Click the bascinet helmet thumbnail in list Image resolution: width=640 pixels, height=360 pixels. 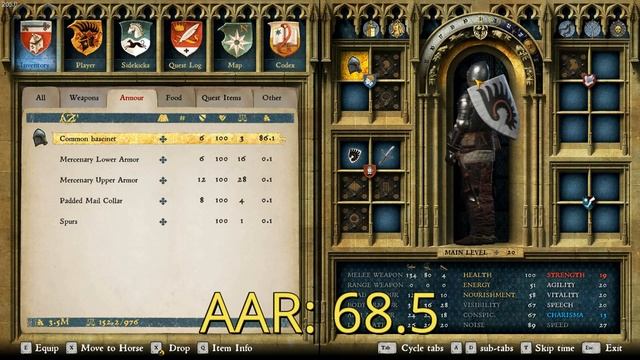tap(40, 138)
